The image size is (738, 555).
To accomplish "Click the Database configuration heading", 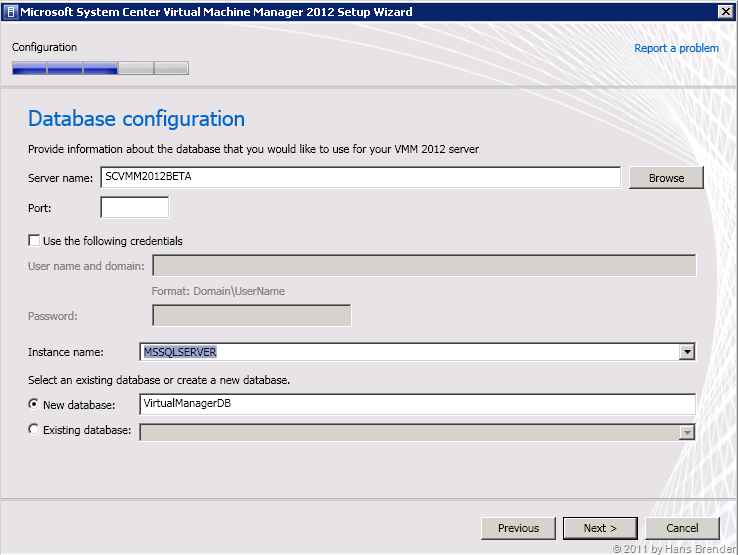I will pos(136,119).
